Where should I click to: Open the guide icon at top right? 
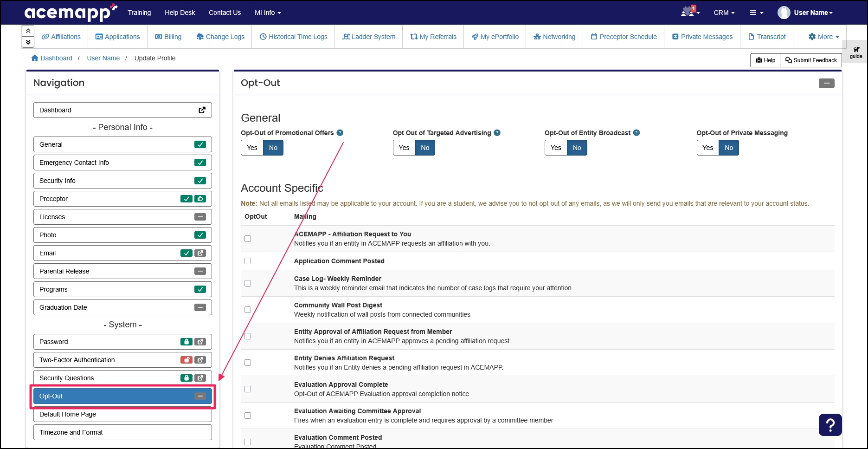tap(855, 52)
